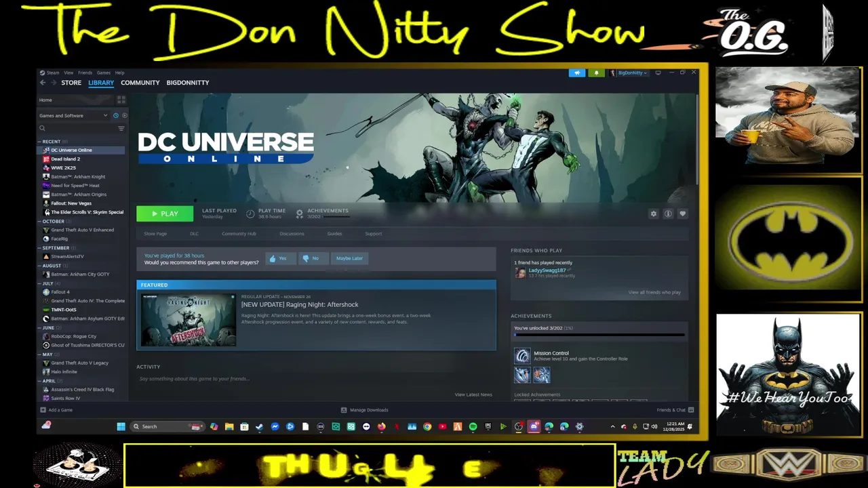The width and height of the screenshot is (868, 488).
Task: Open the Windows Start button
Action: (x=121, y=426)
